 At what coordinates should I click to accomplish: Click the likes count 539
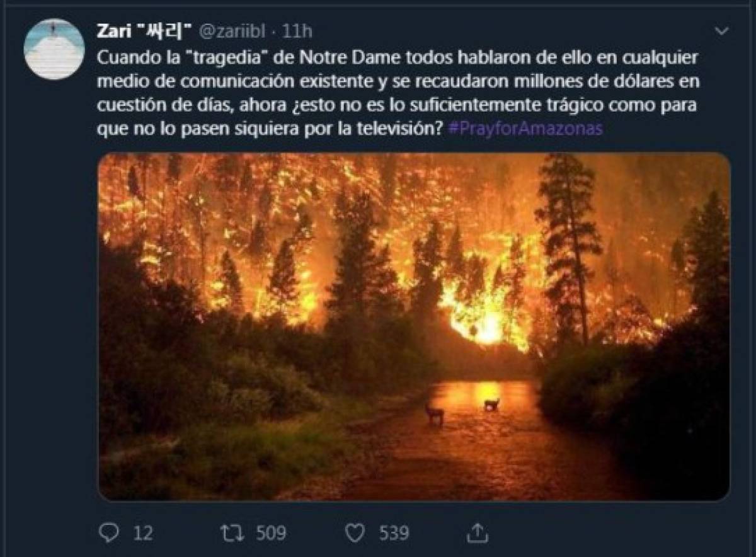[x=394, y=533]
